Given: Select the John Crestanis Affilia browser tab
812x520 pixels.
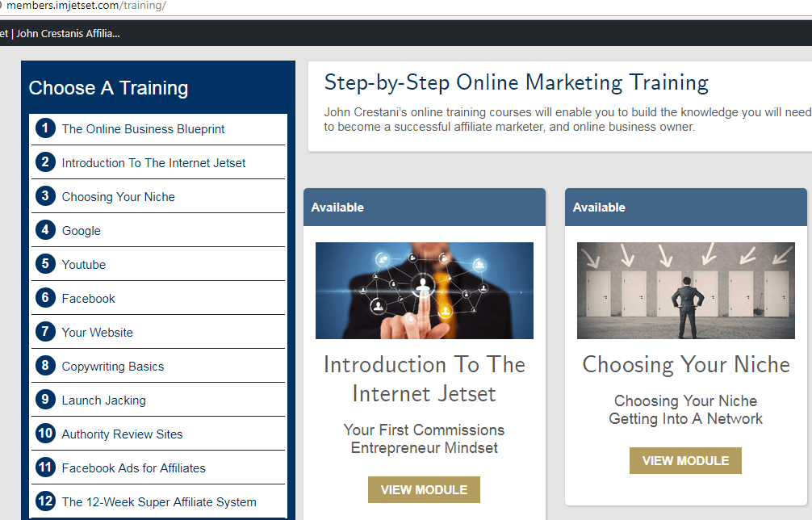Looking at the screenshot, I should (x=60, y=34).
